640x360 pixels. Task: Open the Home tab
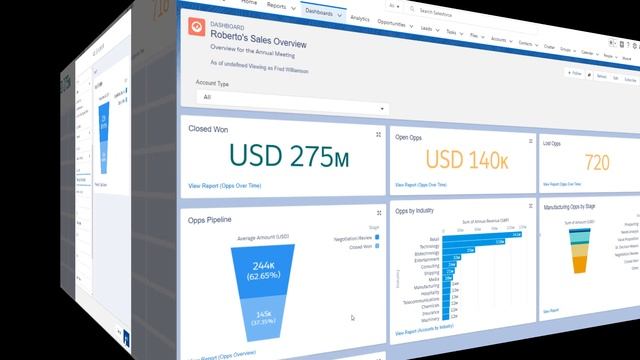[x=249, y=2]
